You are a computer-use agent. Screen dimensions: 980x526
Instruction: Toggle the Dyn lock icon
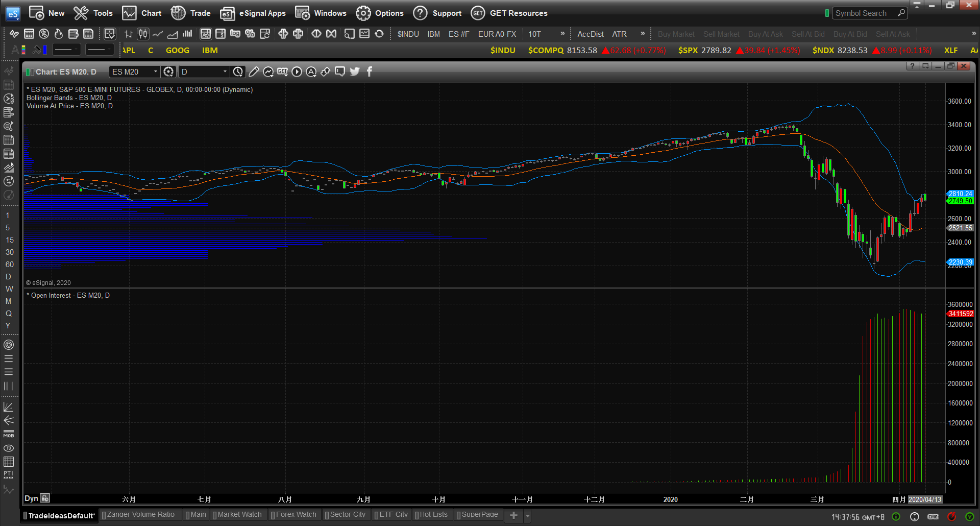coord(45,498)
